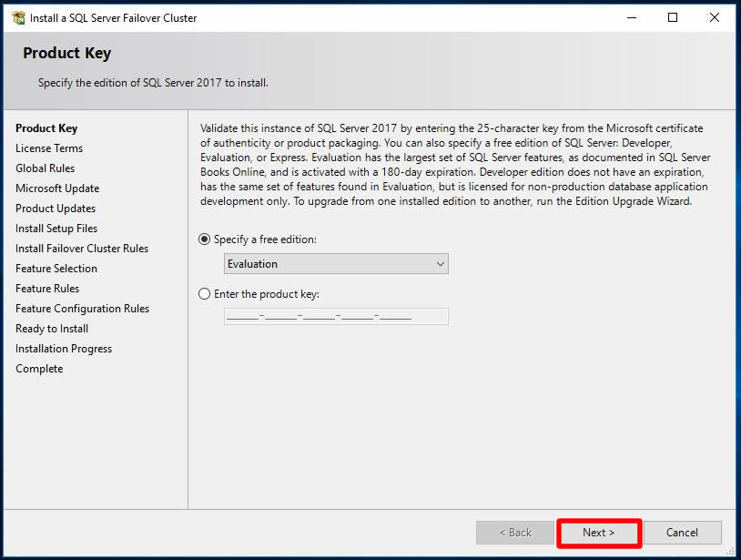Click the disabled Back button
The image size is (741, 560).
pyautogui.click(x=514, y=533)
